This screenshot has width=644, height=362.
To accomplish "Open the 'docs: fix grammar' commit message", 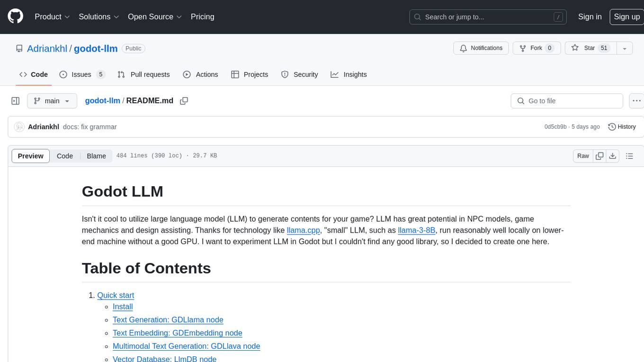I will 90,127.
